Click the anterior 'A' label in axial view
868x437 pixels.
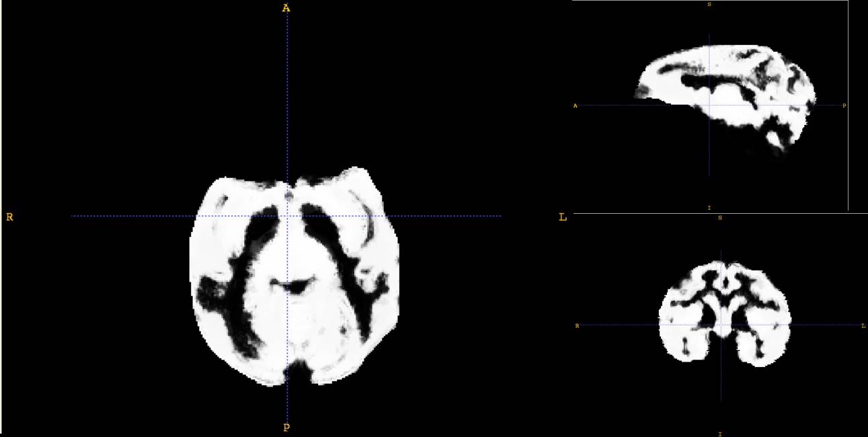coord(286,8)
